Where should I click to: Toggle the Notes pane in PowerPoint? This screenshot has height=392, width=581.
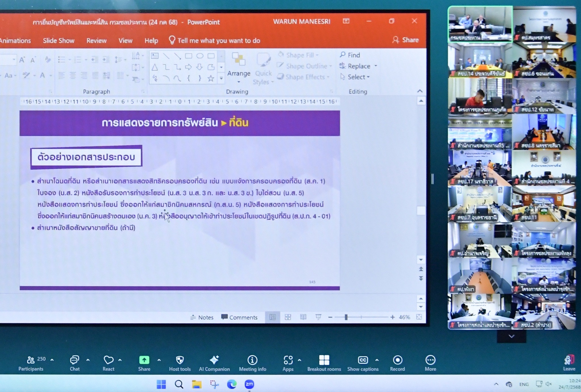pos(202,317)
